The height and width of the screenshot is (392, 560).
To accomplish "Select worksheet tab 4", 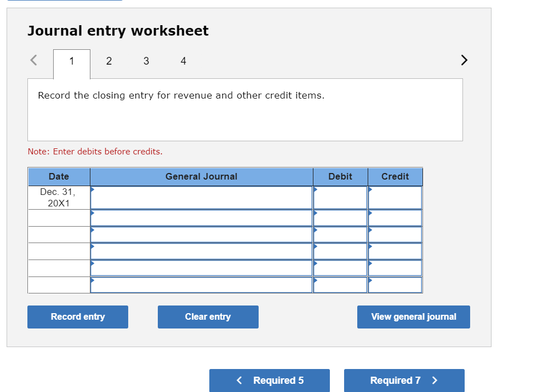I will (x=183, y=61).
